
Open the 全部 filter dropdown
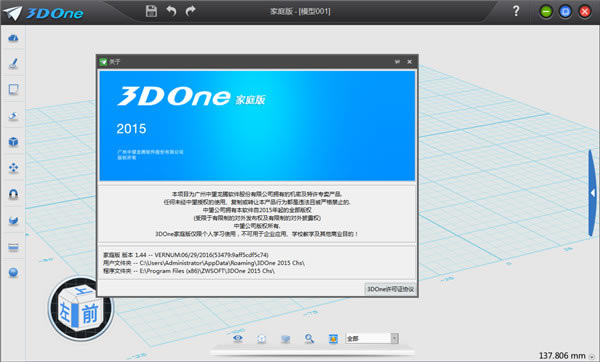tap(372, 339)
